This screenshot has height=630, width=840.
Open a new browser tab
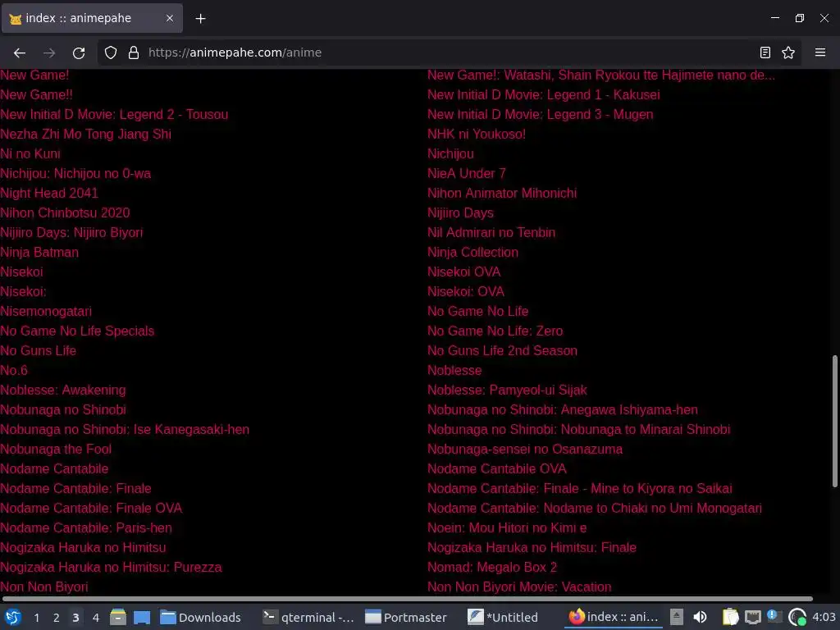(200, 19)
